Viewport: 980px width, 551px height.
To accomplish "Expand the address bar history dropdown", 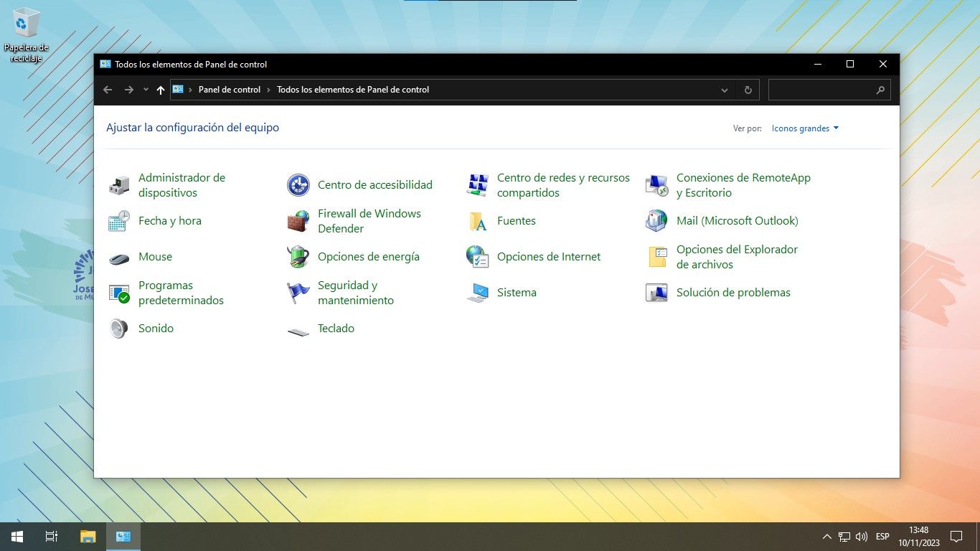I will tap(725, 90).
